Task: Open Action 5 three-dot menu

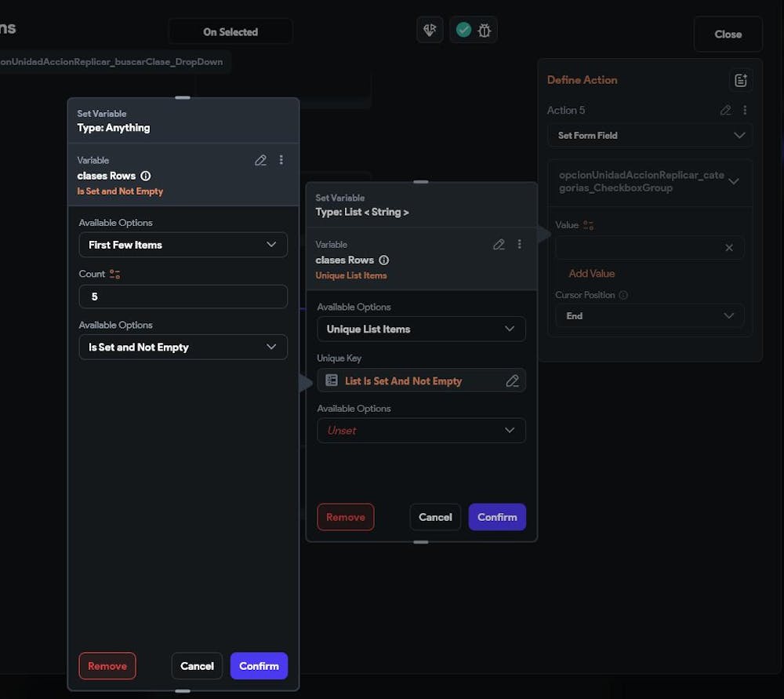Action: click(745, 110)
